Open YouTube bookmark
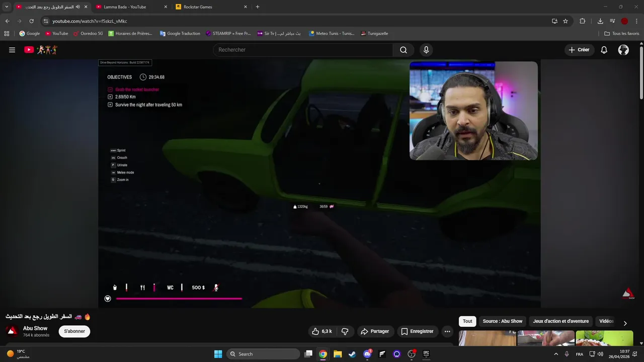 pos(56,34)
